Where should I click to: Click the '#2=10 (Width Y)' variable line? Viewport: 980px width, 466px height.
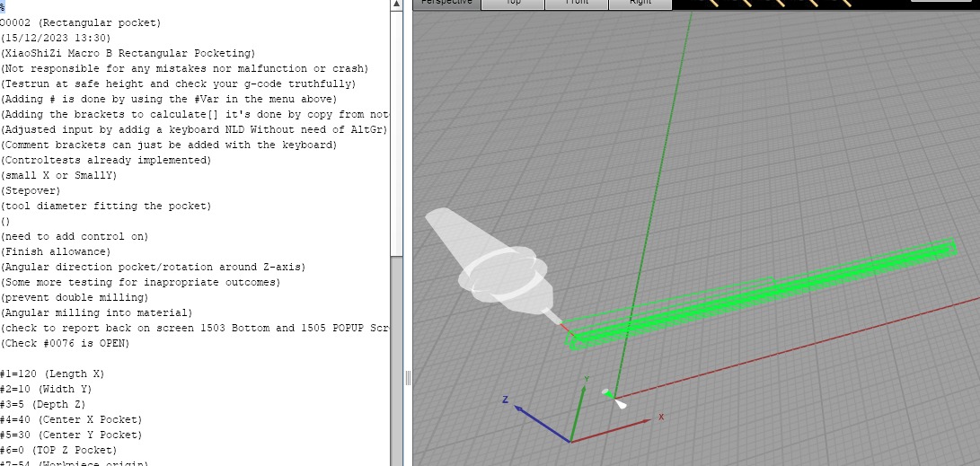(x=46, y=389)
